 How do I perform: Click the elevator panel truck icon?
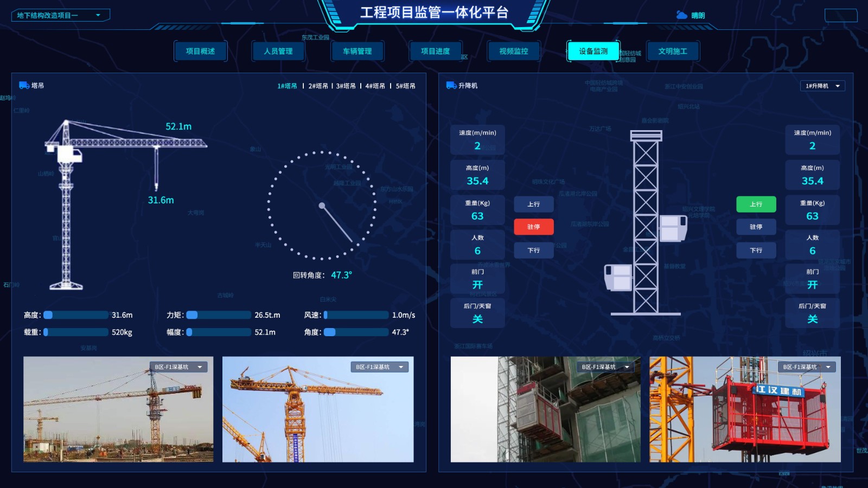point(451,85)
